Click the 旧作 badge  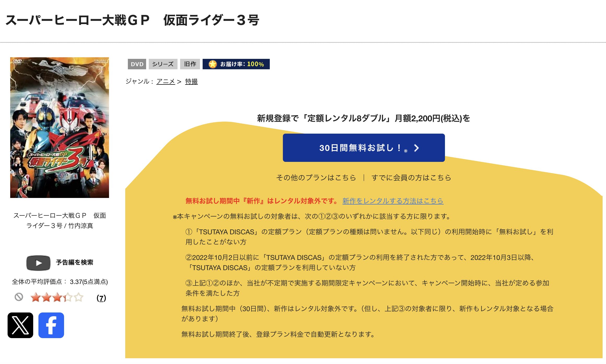coord(190,64)
